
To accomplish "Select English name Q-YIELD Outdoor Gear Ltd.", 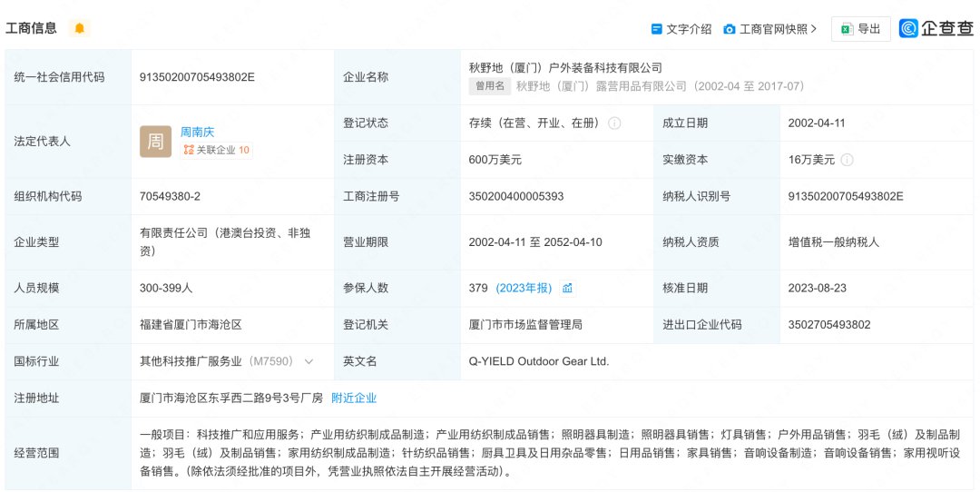I will (539, 361).
